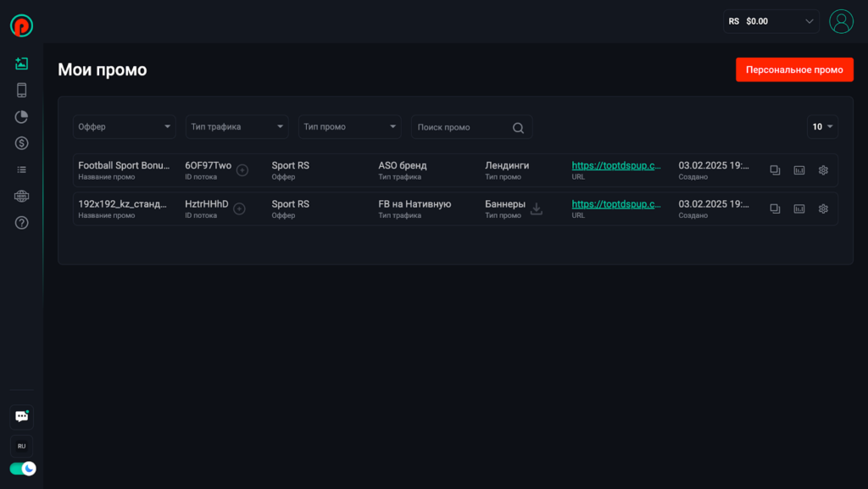Select the Football Sport Bonus promo name
Screen dimensions: 868x489
pos(124,165)
